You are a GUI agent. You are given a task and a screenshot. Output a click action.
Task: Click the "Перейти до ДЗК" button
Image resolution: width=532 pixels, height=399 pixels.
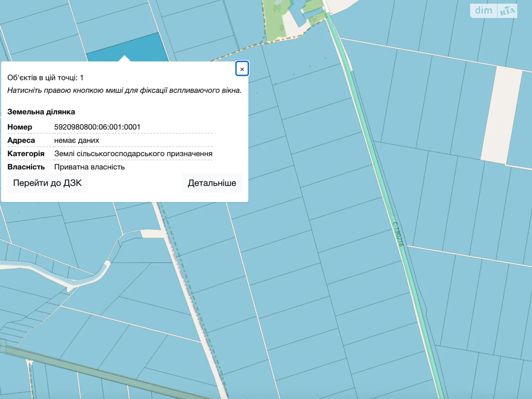[47, 183]
